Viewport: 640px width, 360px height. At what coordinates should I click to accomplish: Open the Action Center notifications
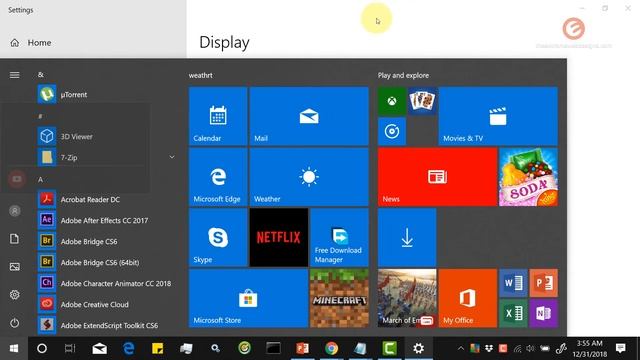(621, 348)
